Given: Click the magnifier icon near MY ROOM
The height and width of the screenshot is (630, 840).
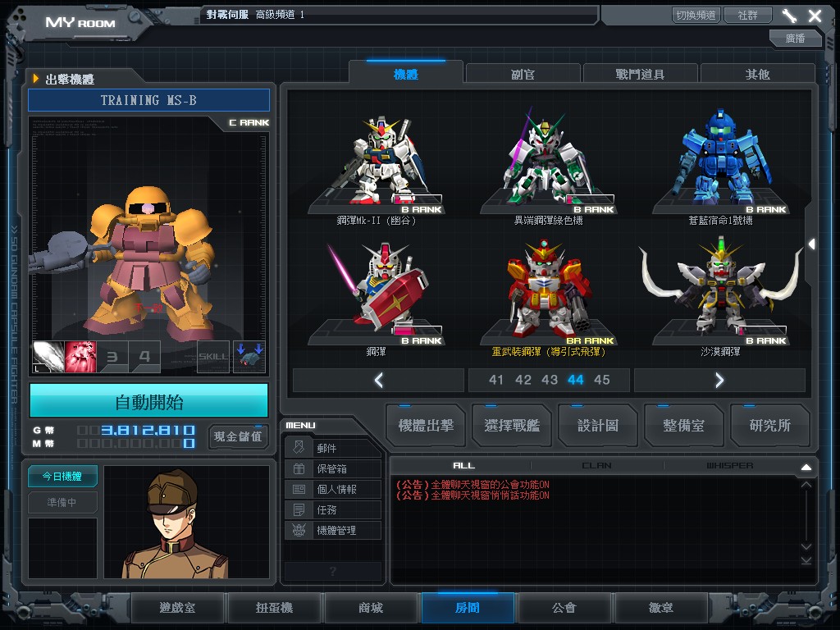Looking at the screenshot, I should pyautogui.click(x=135, y=18).
